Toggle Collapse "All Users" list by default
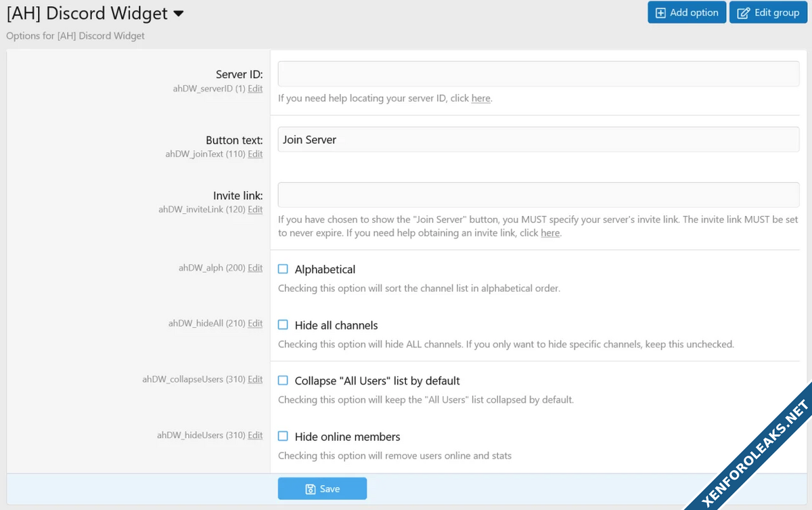 pyautogui.click(x=283, y=381)
